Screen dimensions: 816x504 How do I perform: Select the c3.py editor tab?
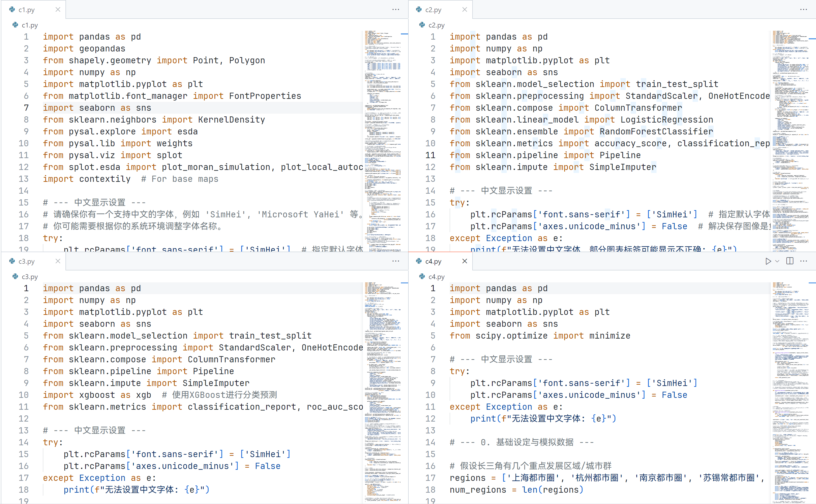click(x=27, y=261)
